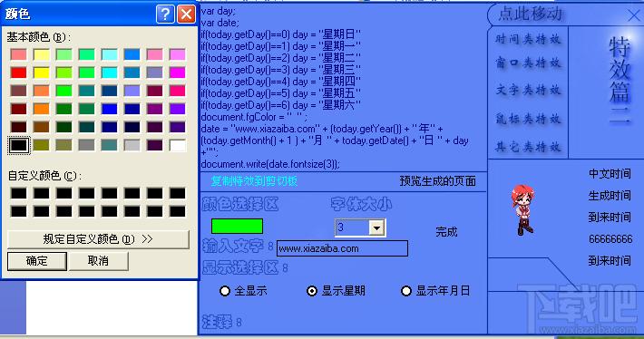
Task: Click the help question mark in color dialog
Action: pos(165,15)
